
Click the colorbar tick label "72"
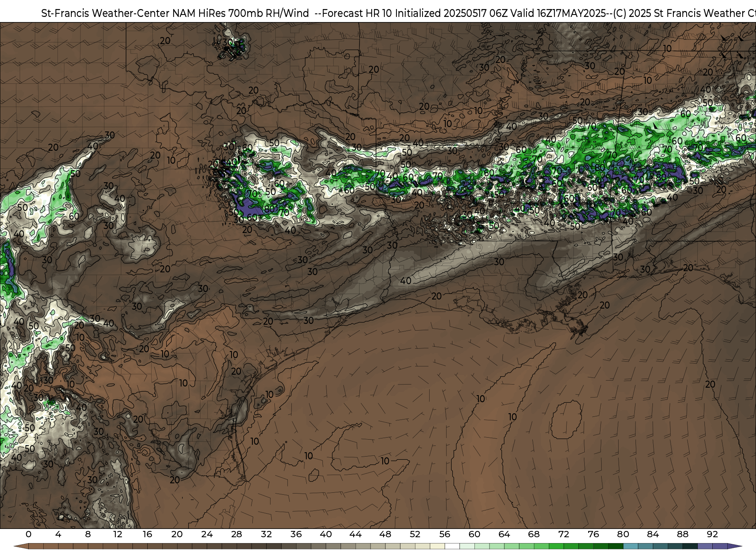pos(563,534)
